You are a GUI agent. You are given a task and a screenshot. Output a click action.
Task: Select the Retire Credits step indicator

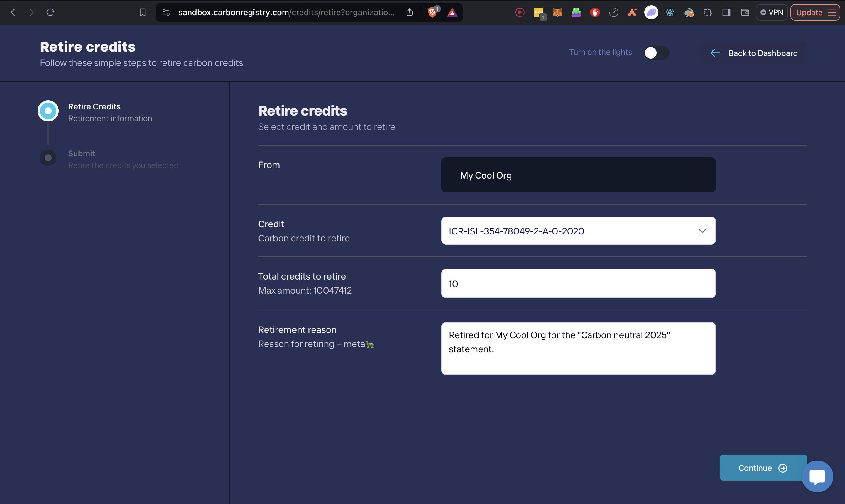48,111
